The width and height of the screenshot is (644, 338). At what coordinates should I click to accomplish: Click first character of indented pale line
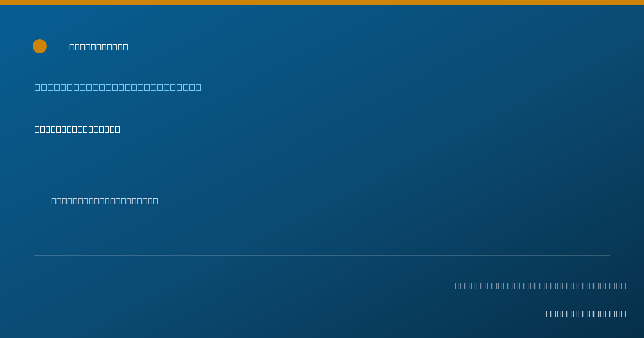pyautogui.click(x=54, y=201)
